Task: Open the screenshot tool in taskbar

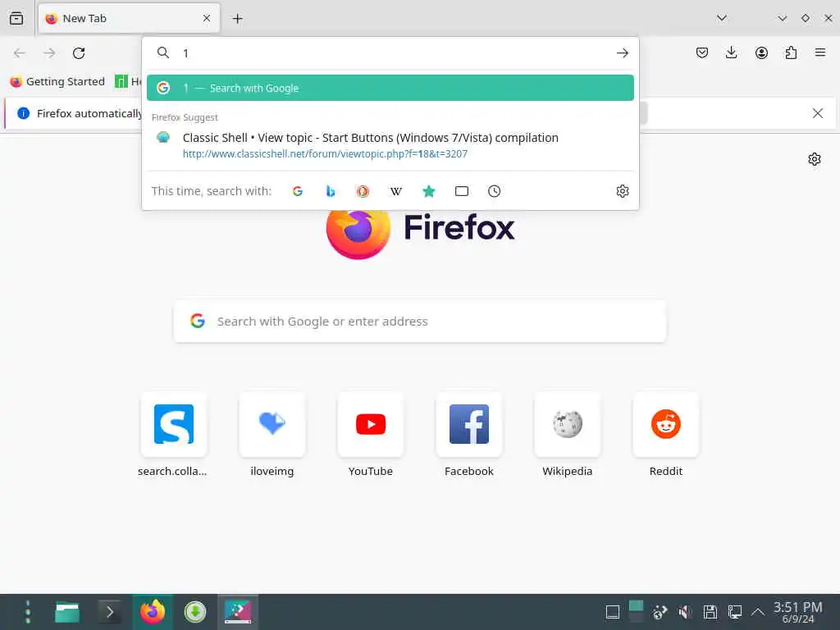Action: click(238, 612)
